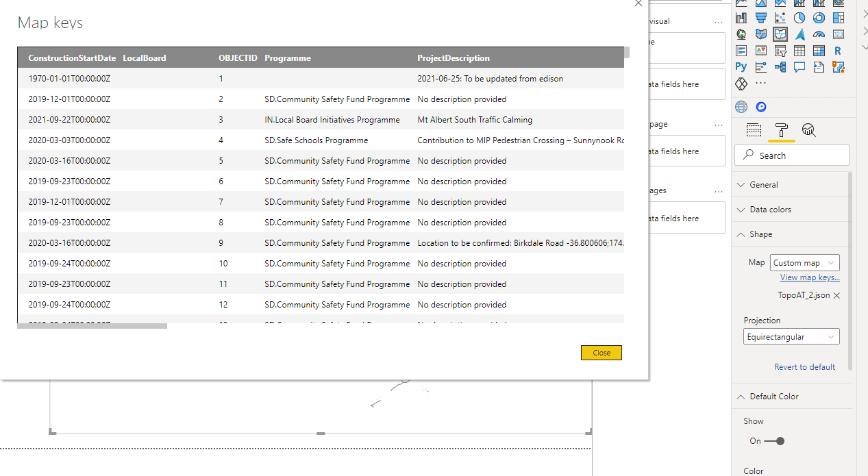Open more custom visuals ellipsis
Image resolution: width=868 pixels, height=476 pixels.
click(x=760, y=84)
